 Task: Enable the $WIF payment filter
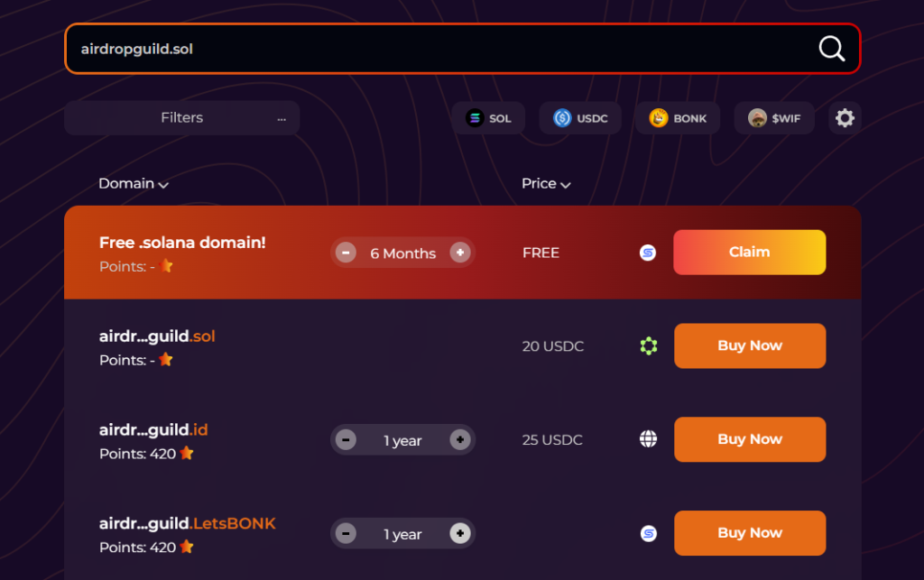[774, 117]
